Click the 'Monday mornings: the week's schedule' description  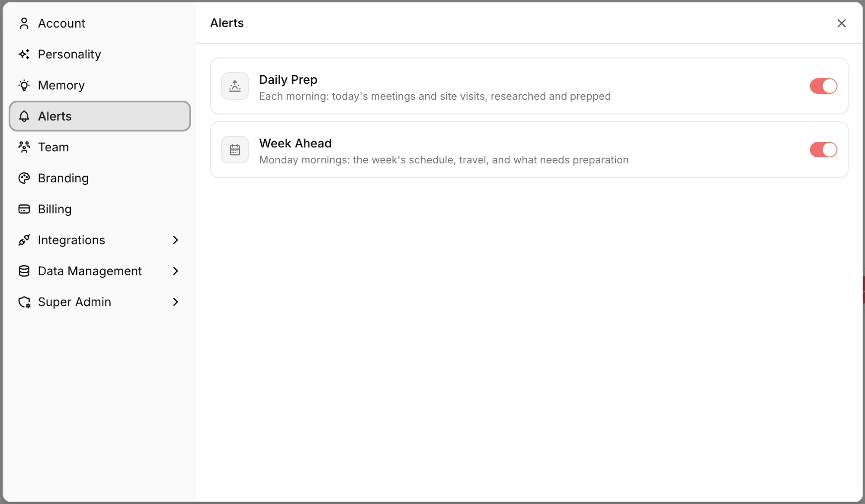[444, 160]
